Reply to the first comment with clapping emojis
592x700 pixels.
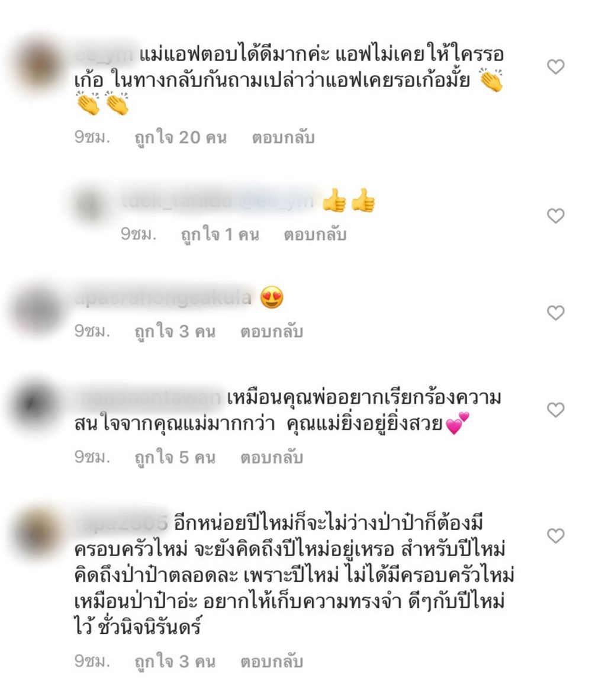[284, 137]
